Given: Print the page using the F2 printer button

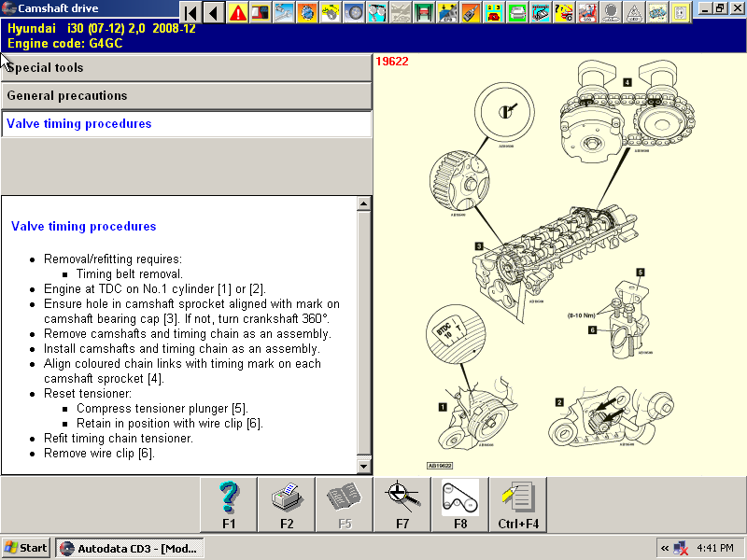Looking at the screenshot, I should [x=287, y=505].
